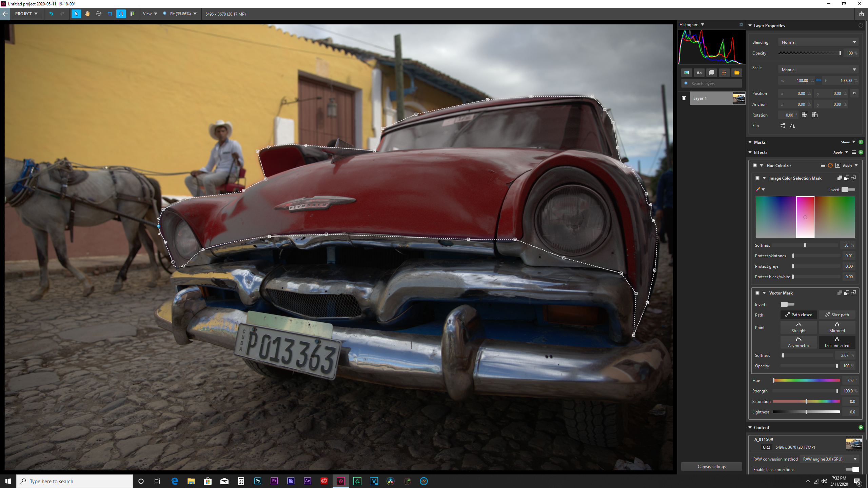Image resolution: width=868 pixels, height=488 pixels.
Task: Select the PROJECT menu item
Action: (24, 14)
